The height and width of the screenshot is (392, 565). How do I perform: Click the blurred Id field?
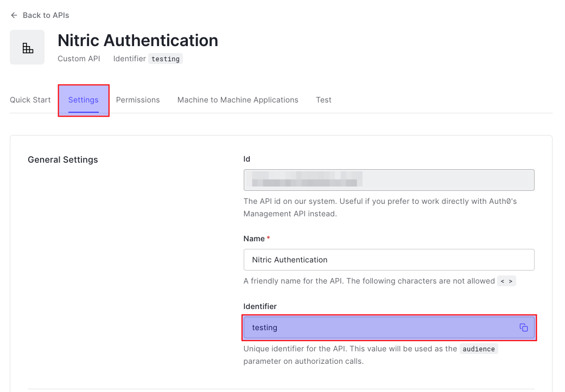pos(389,180)
